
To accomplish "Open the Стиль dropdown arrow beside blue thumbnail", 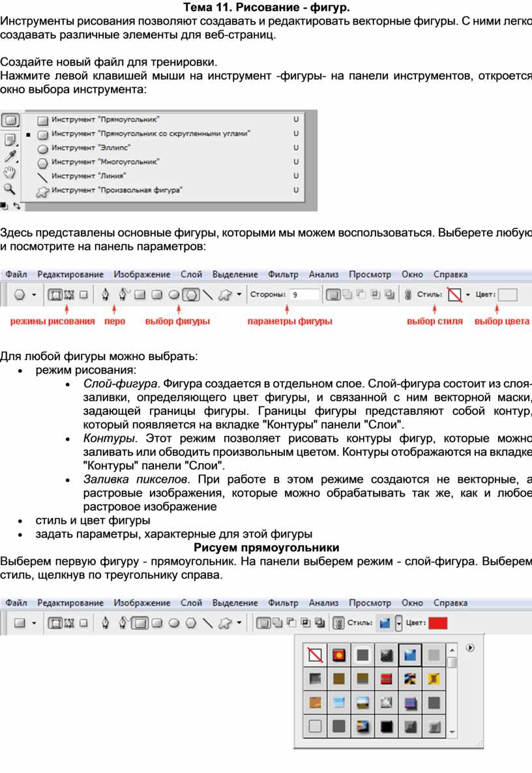I will coord(398,623).
